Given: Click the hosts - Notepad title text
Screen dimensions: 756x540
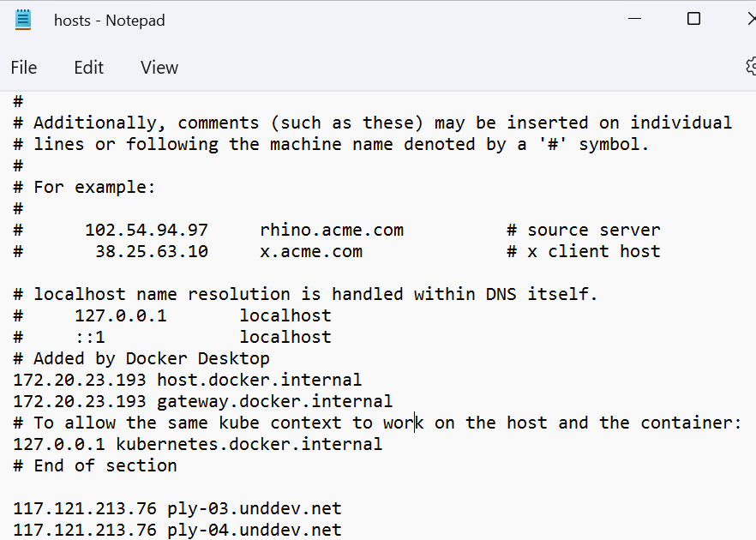Looking at the screenshot, I should point(110,20).
